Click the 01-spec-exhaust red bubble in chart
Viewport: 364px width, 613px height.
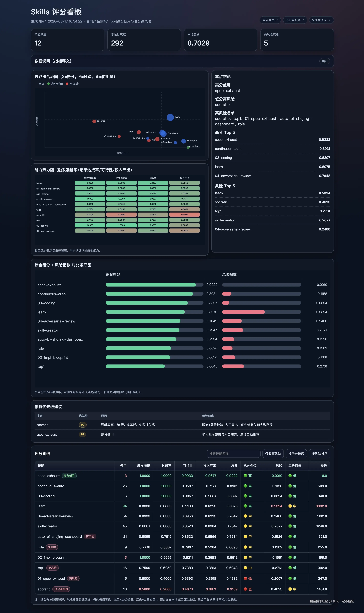click(x=119, y=136)
